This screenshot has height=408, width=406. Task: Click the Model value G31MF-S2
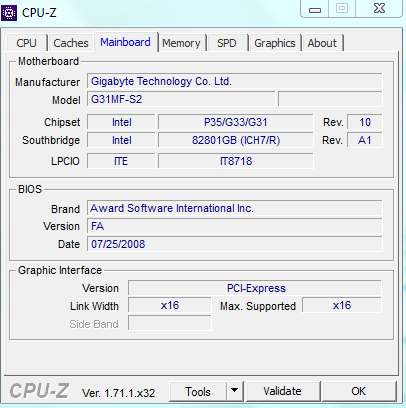(x=181, y=99)
